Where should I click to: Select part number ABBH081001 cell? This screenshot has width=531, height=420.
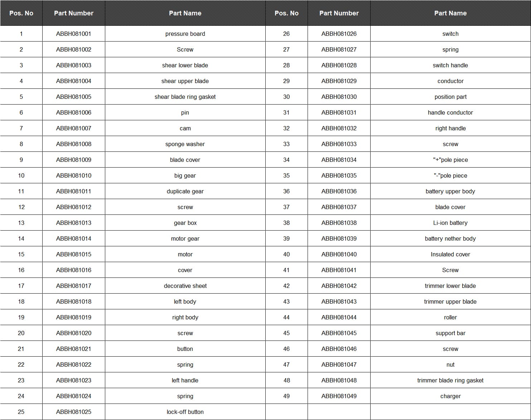click(73, 34)
